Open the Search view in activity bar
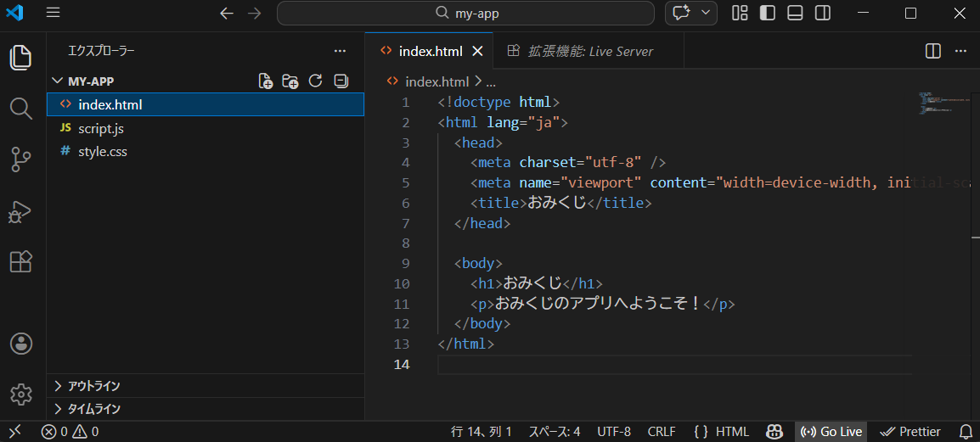The width and height of the screenshot is (980, 442). coord(20,108)
